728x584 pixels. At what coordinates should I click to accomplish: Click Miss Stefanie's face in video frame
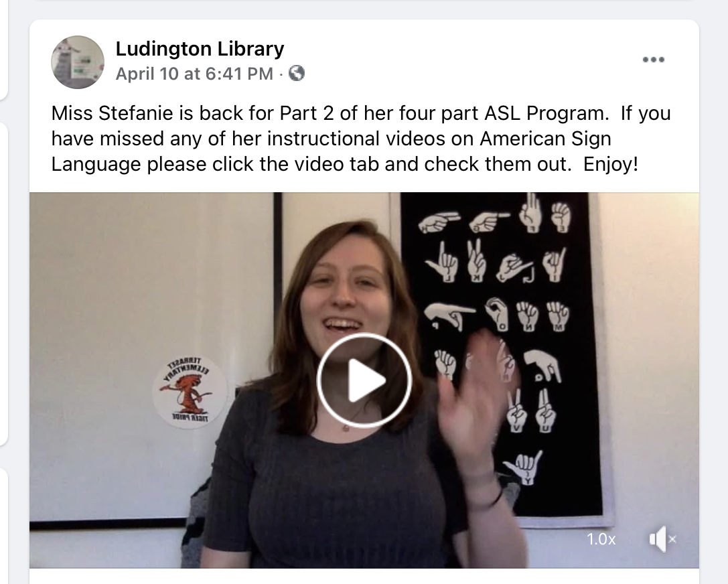click(346, 293)
